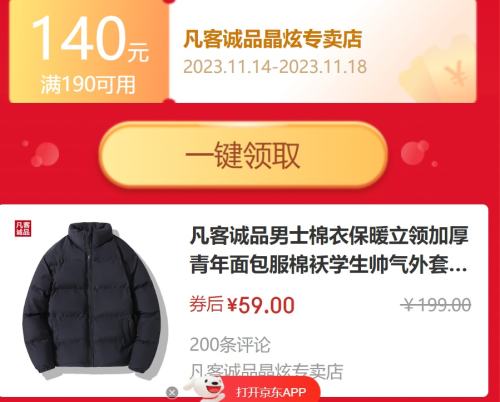Tap the 券后 label before the price
The image size is (500, 402).
(206, 304)
